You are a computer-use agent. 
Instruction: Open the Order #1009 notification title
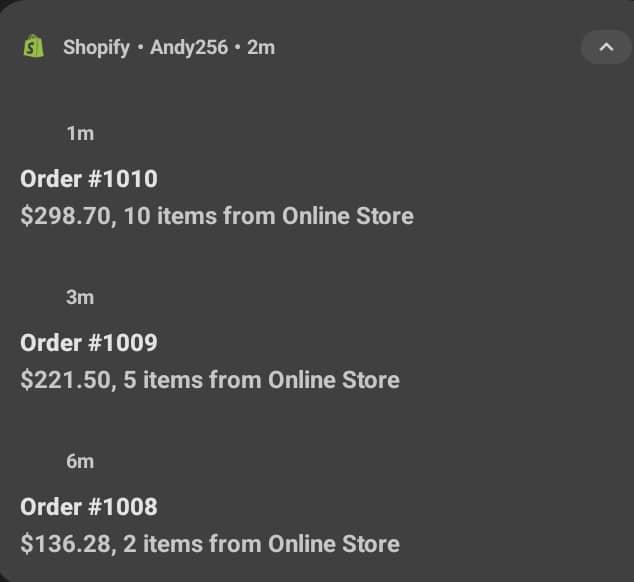pos(89,343)
